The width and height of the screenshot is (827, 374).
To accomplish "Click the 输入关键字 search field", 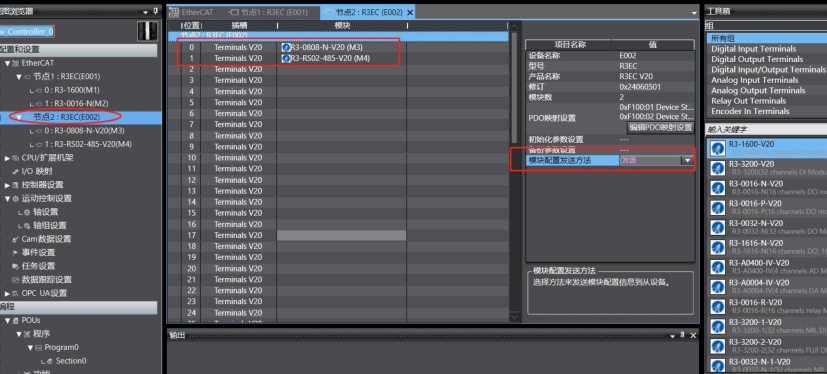I will (766, 129).
